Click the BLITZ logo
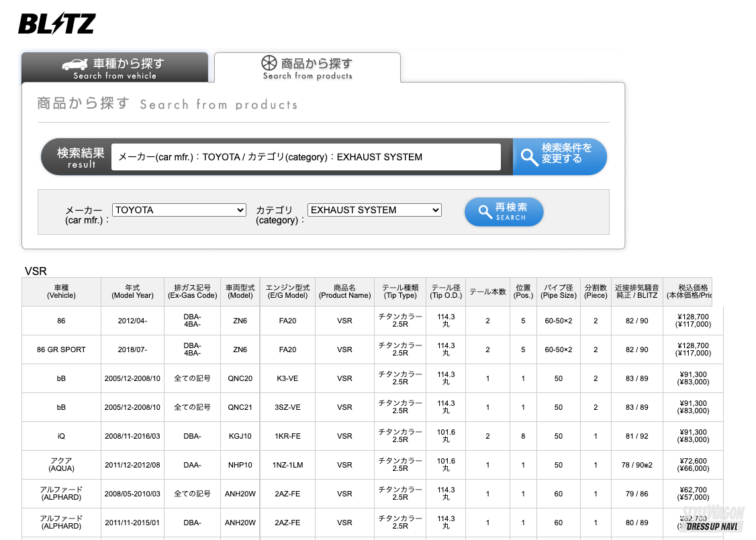The image size is (756, 540). [56, 24]
